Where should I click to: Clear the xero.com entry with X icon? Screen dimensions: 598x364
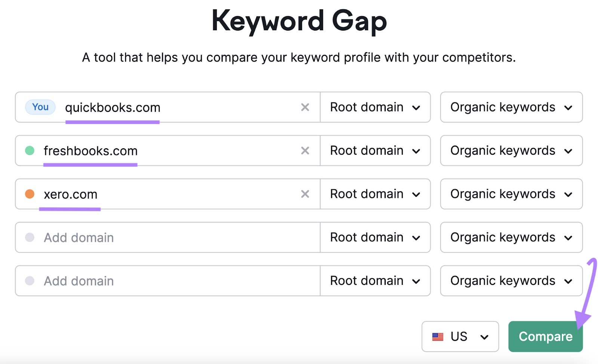[x=305, y=194]
